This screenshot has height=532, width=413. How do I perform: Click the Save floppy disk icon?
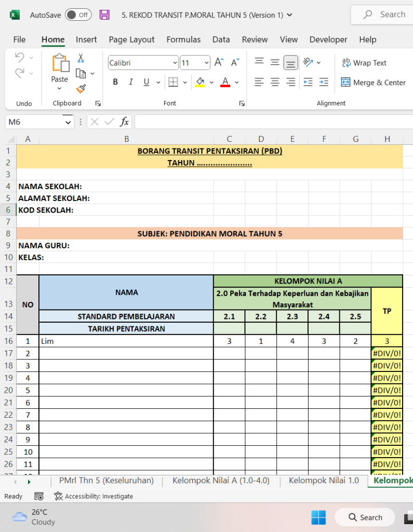pos(104,15)
